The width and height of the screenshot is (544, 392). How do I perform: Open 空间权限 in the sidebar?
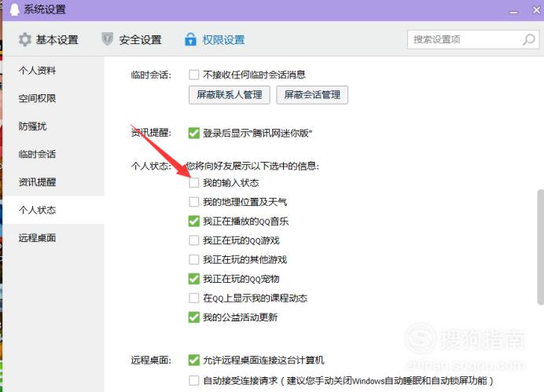point(37,98)
